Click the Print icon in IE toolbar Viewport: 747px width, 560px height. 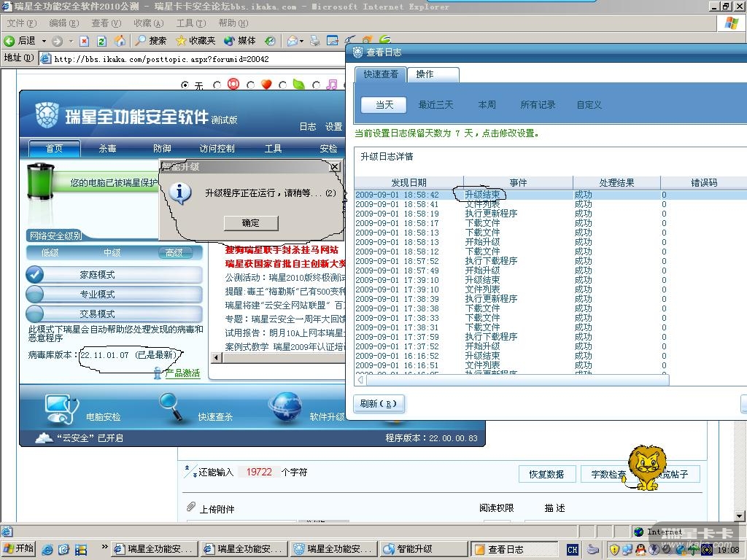(315, 41)
